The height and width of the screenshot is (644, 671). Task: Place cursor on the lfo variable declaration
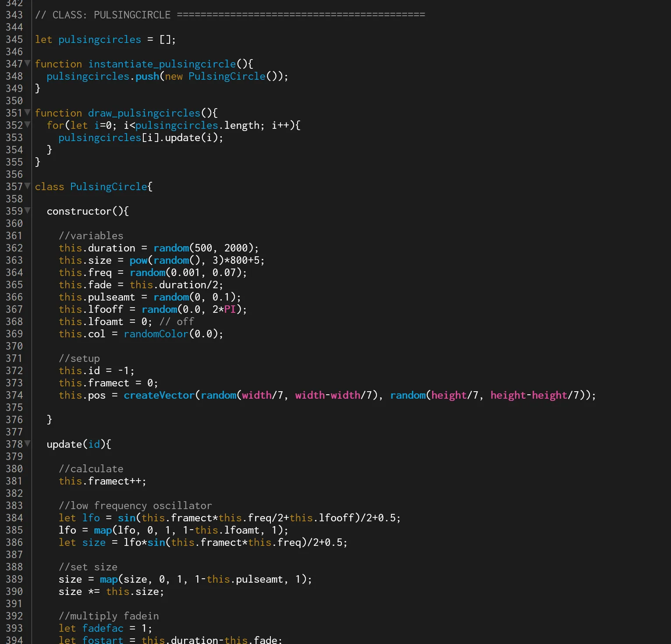[x=91, y=517]
